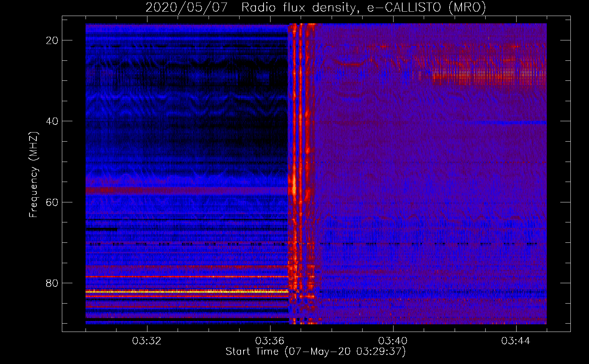
Task: Click the 20 frequency tick label
Action: coord(52,40)
